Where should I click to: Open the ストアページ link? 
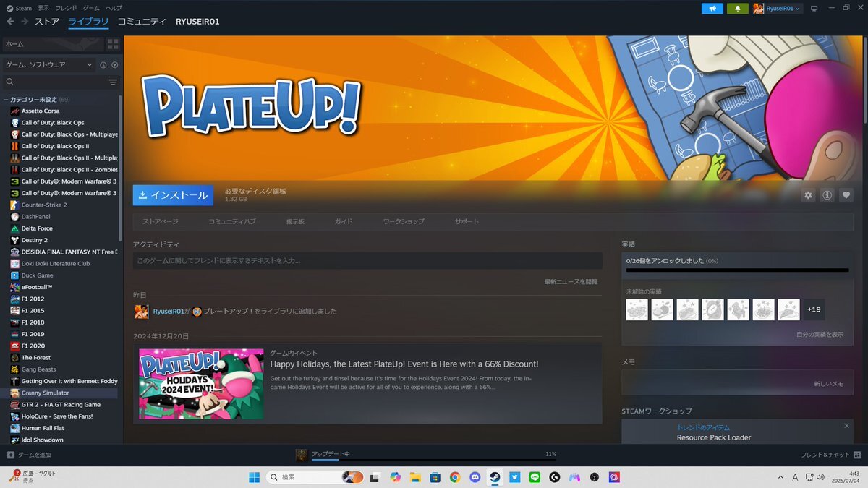coord(161,221)
